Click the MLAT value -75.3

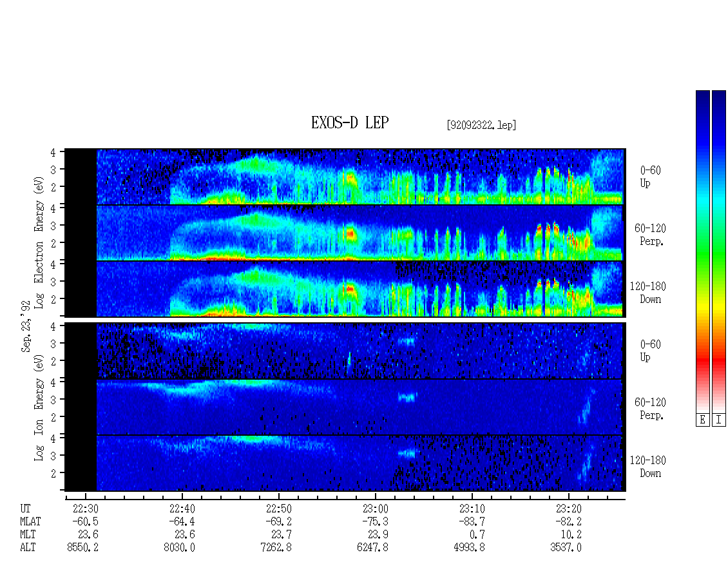[375, 521]
